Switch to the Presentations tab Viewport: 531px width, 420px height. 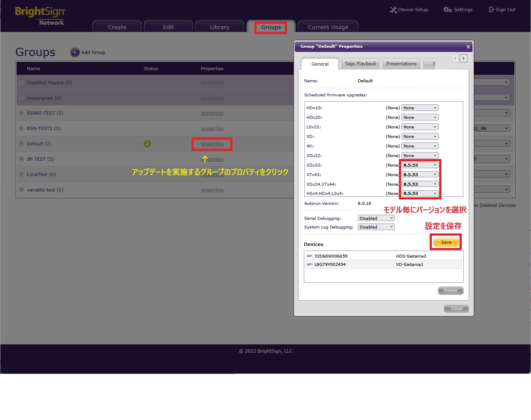(401, 64)
